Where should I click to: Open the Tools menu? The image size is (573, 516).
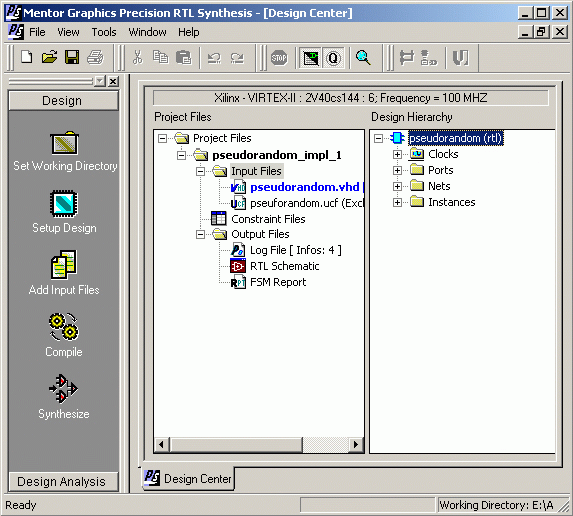click(x=104, y=32)
